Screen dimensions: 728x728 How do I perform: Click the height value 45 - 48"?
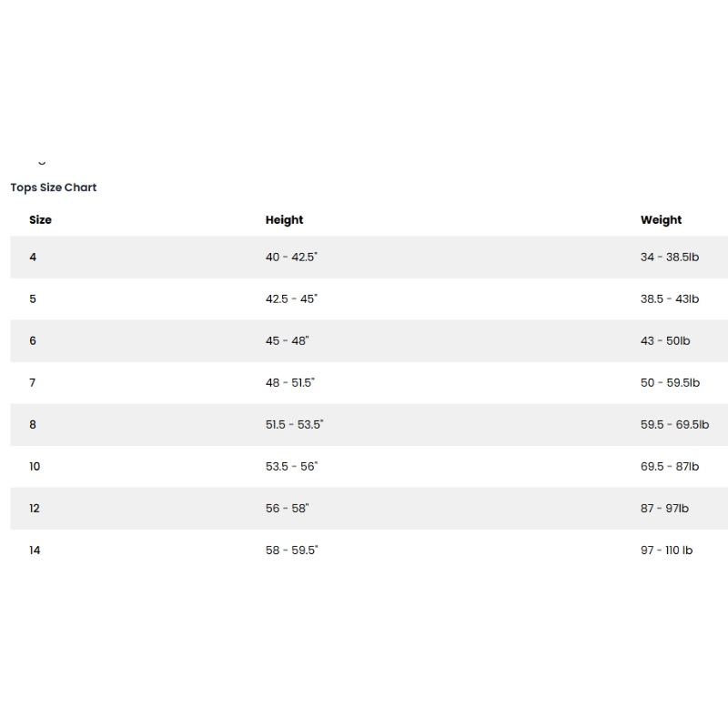(x=288, y=341)
